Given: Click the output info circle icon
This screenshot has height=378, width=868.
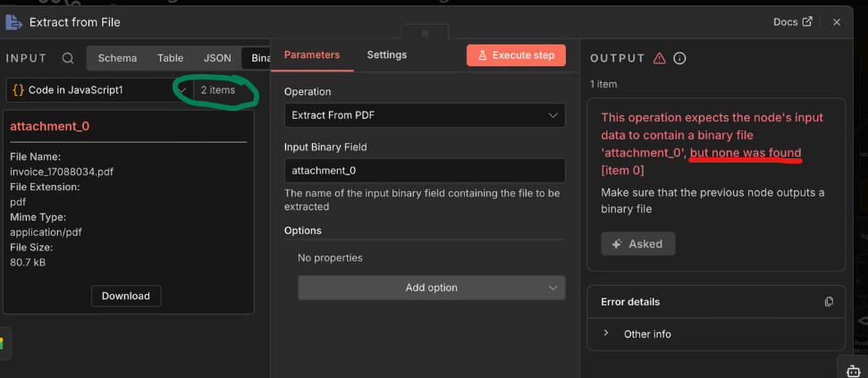Looking at the screenshot, I should pos(679,58).
